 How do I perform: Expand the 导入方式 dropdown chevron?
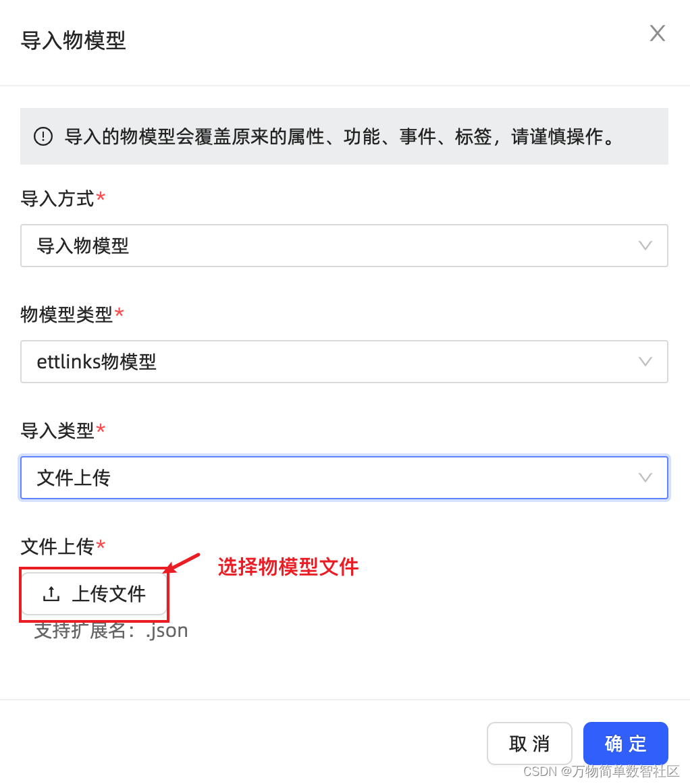(645, 246)
